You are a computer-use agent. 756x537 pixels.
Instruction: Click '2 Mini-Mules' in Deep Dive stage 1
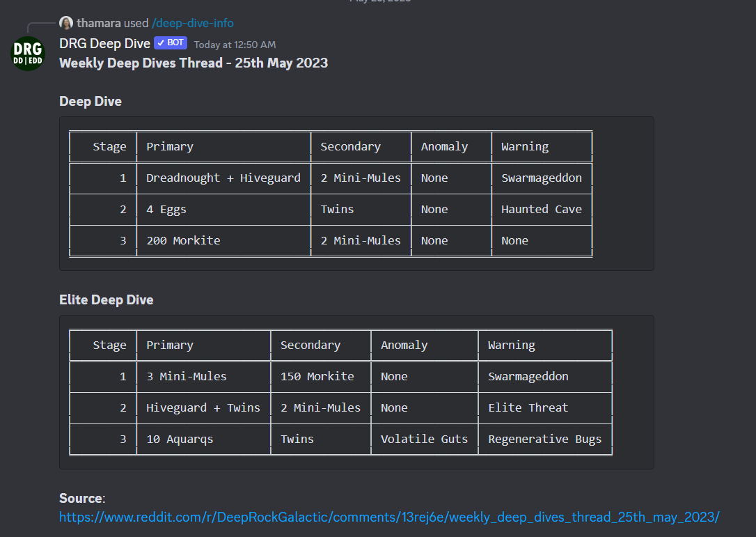(361, 178)
